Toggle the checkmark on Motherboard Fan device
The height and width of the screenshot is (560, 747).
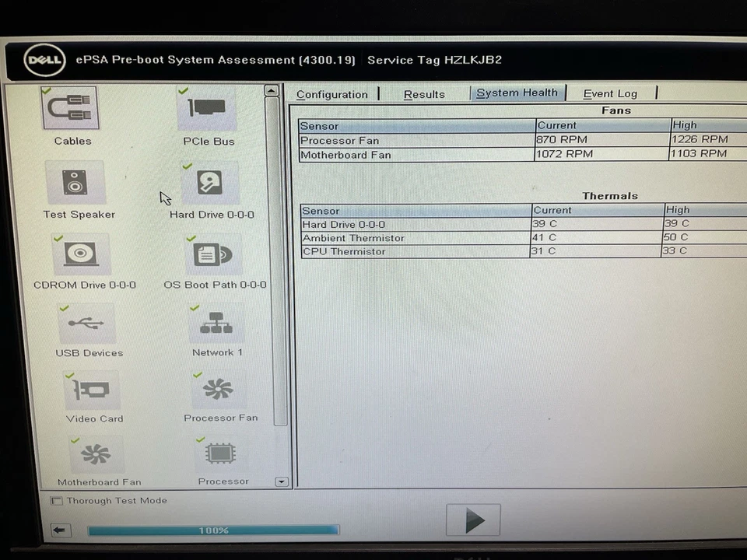tap(74, 441)
